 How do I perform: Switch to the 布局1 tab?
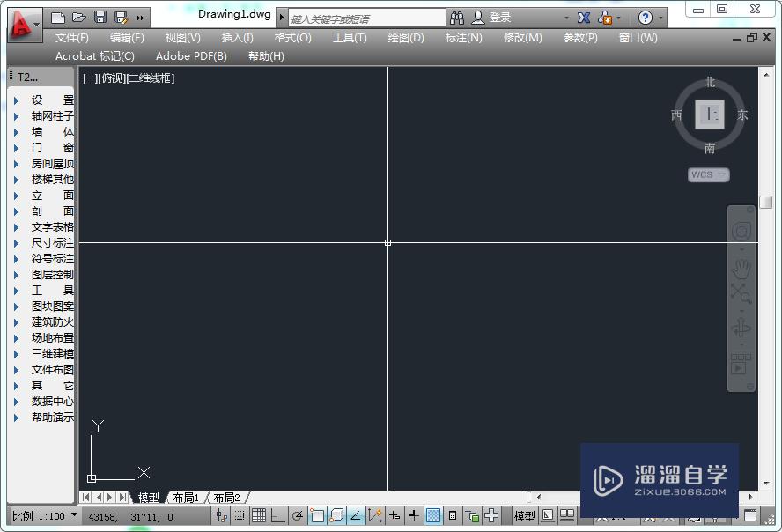point(186,497)
